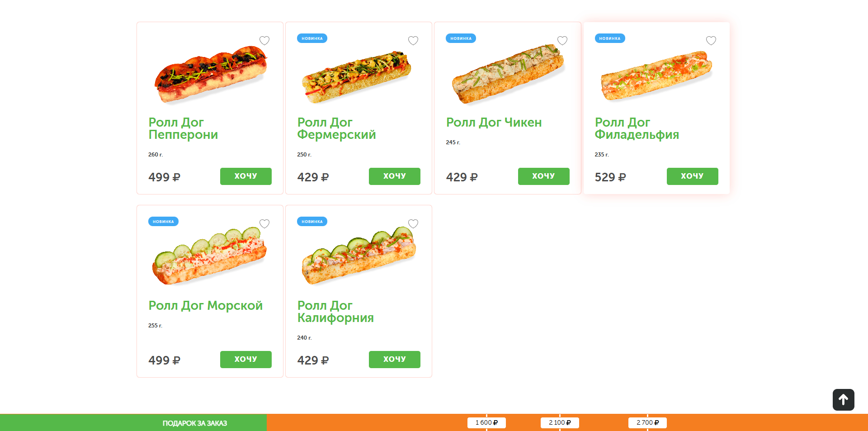Order Ролл Дог Фермерский with ХОЧУ

[x=394, y=176]
